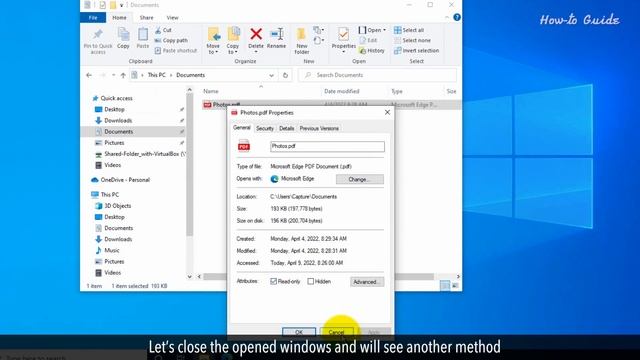The height and width of the screenshot is (360, 640).
Task: Open recent locations dropdown arrow
Action: click(113, 75)
